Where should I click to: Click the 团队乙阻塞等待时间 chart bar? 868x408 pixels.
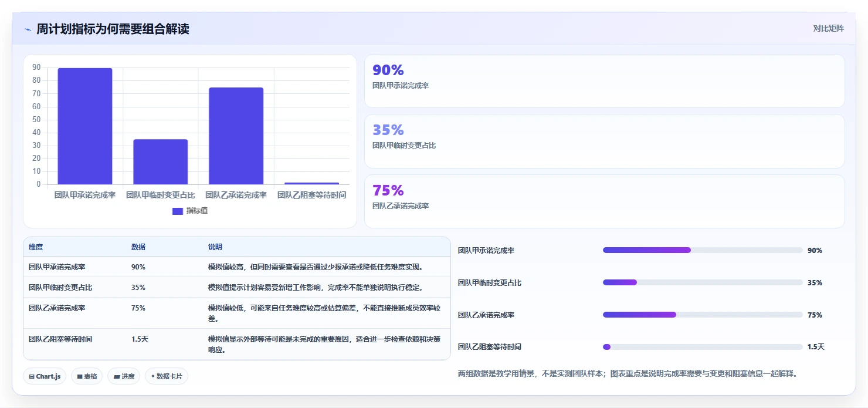(x=311, y=183)
